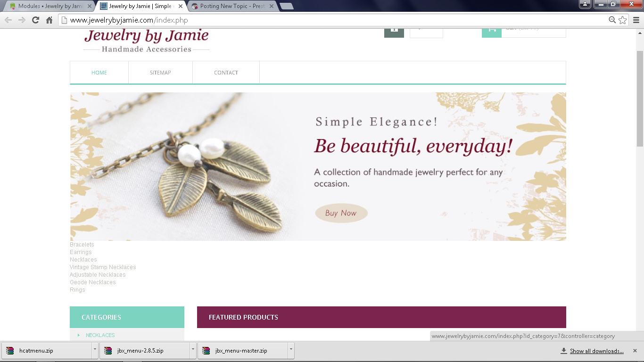Viewport: 644px width, 362px height.
Task: Expand the NECKLACES category item
Action: (x=100, y=335)
